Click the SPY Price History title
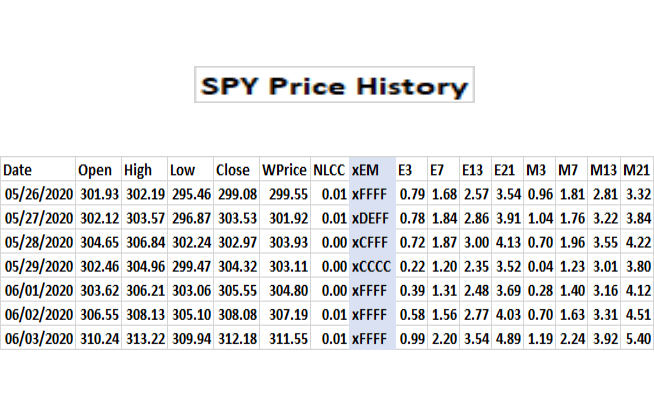Image resolution: width=654 pixels, height=411 pixels. pos(331,86)
